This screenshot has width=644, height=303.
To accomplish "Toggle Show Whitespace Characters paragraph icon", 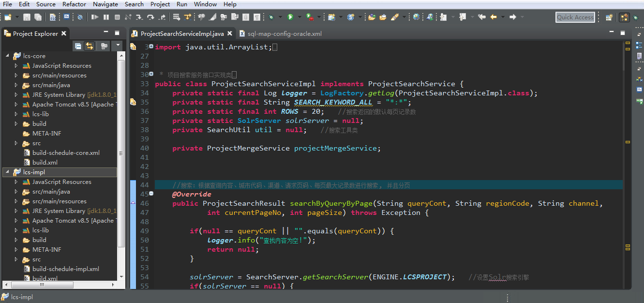I will pyautogui.click(x=256, y=17).
